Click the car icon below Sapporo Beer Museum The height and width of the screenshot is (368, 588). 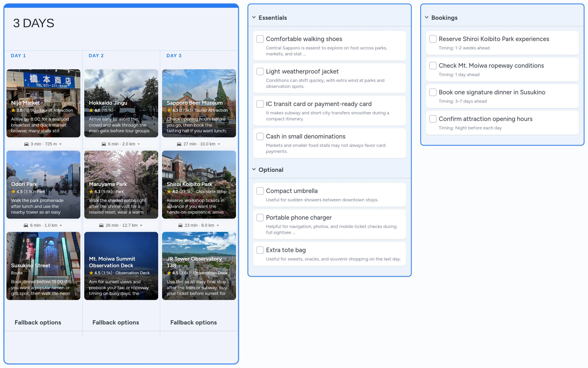pos(179,144)
